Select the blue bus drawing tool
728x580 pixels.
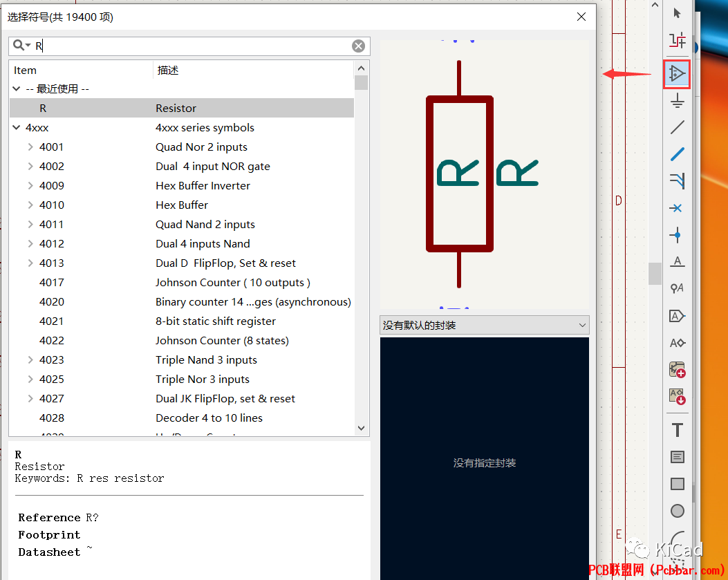coord(677,154)
